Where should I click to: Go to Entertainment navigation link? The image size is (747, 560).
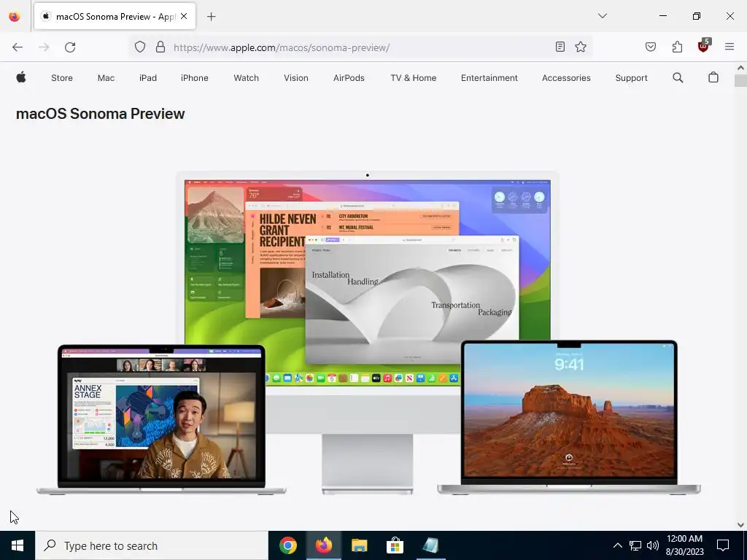489,77
